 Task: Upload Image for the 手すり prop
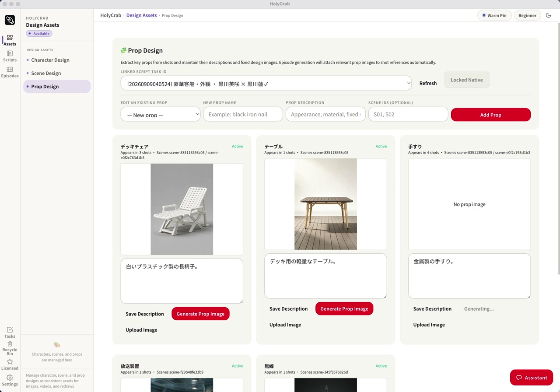[x=429, y=325]
